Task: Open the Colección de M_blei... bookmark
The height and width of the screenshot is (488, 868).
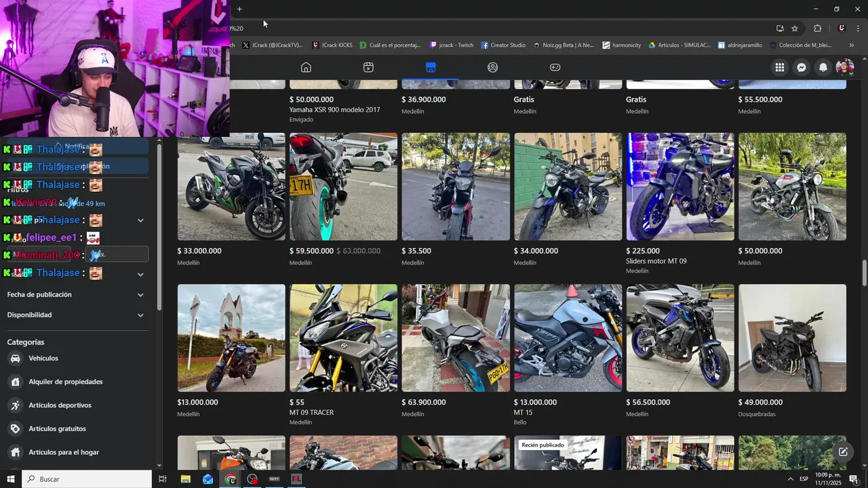Action: 800,45
